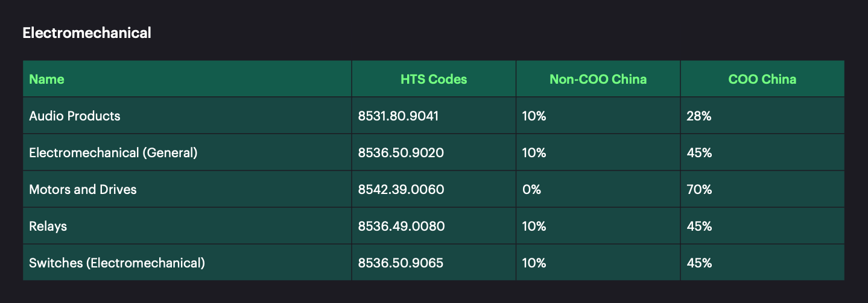Click the 28% Audio Products COO value

[x=699, y=116]
